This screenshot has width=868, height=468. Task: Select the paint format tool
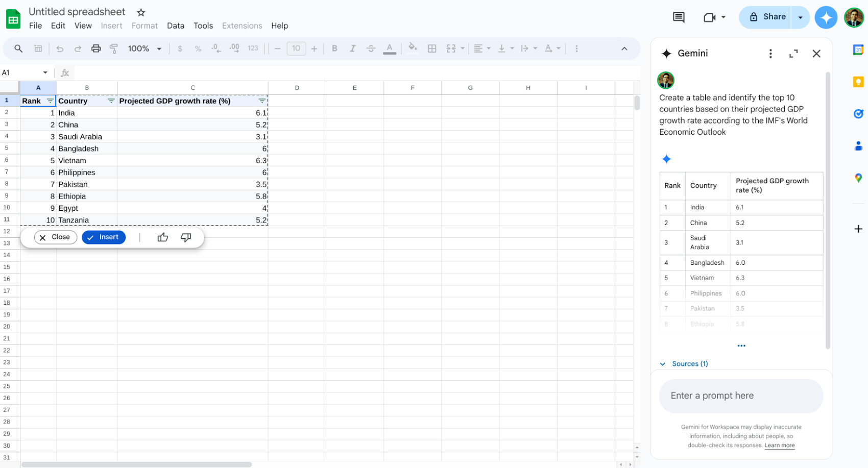coord(114,48)
